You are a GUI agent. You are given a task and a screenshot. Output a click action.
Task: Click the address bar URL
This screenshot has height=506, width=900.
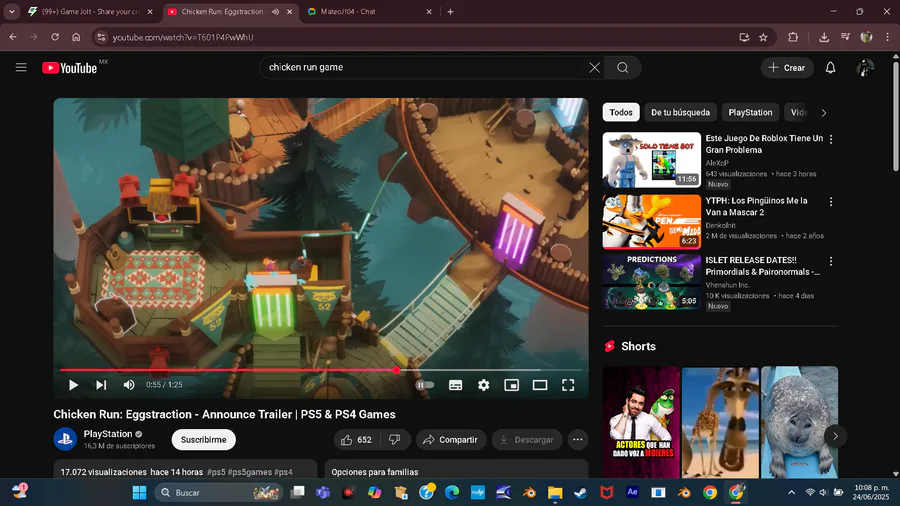(x=183, y=37)
